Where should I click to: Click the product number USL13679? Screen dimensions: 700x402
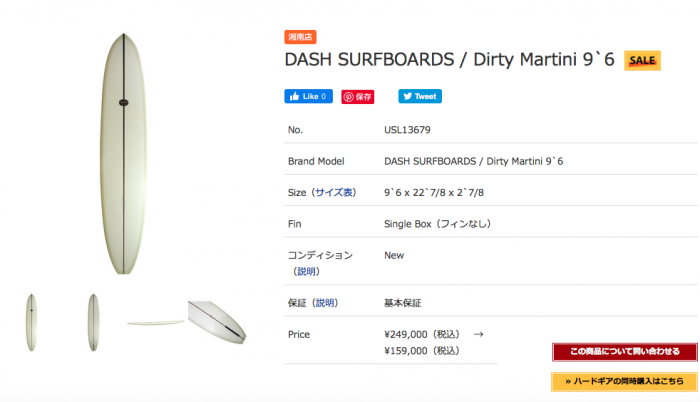[410, 129]
